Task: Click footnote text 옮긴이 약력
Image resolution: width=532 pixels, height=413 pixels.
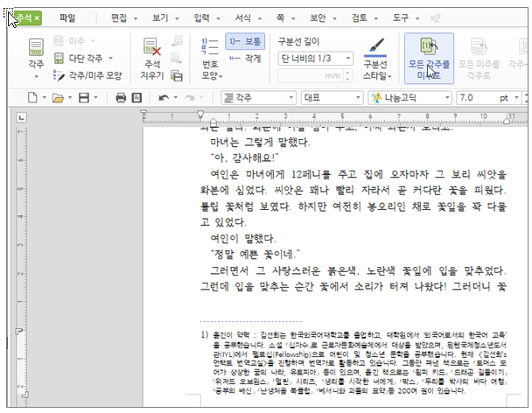Action: click(x=231, y=335)
